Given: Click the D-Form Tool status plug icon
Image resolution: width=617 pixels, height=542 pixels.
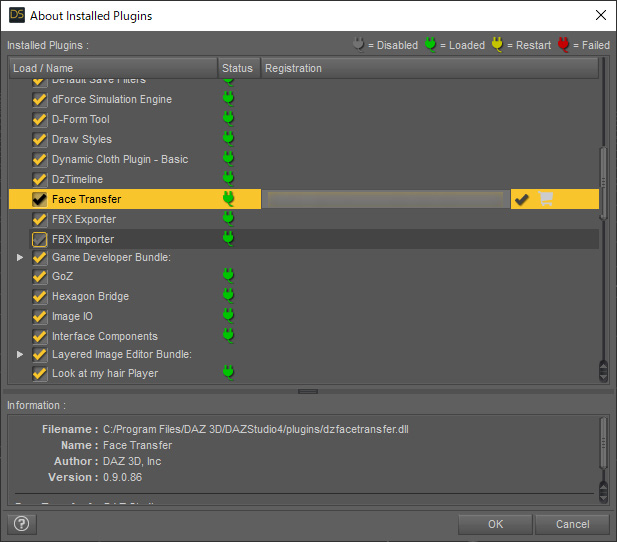Looking at the screenshot, I should (x=228, y=118).
